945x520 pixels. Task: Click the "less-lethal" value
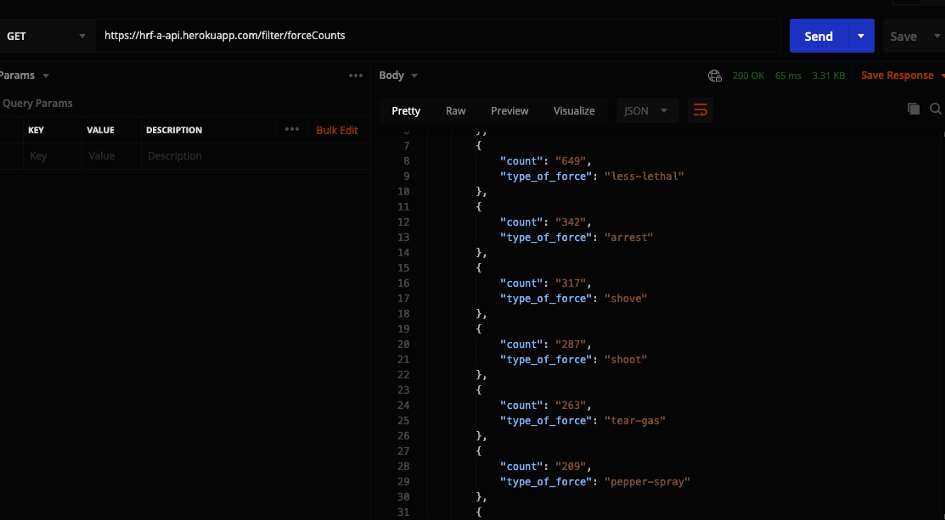point(644,177)
